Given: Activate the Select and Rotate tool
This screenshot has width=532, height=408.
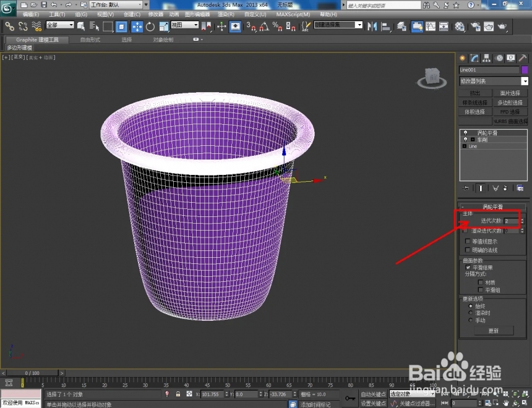Looking at the screenshot, I should [x=150, y=27].
